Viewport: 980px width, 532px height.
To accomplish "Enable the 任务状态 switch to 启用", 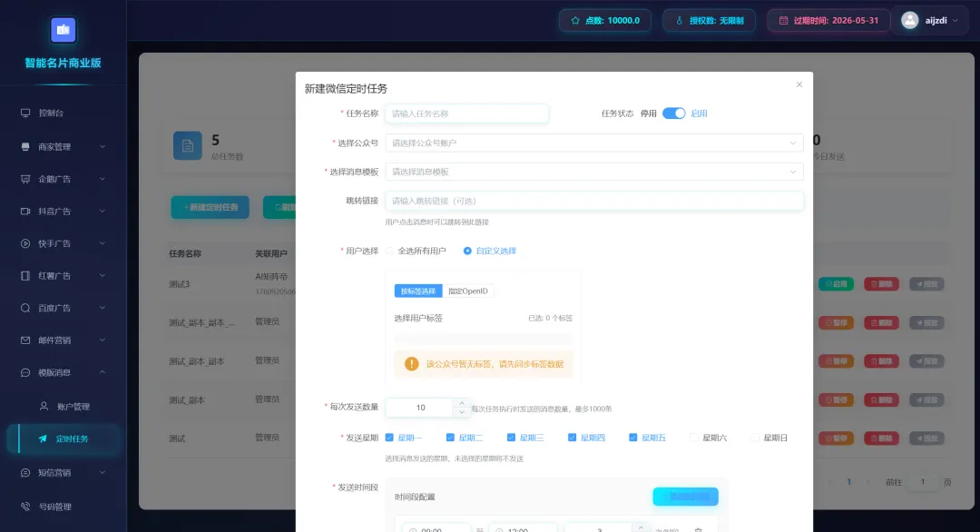I will pyautogui.click(x=672, y=113).
